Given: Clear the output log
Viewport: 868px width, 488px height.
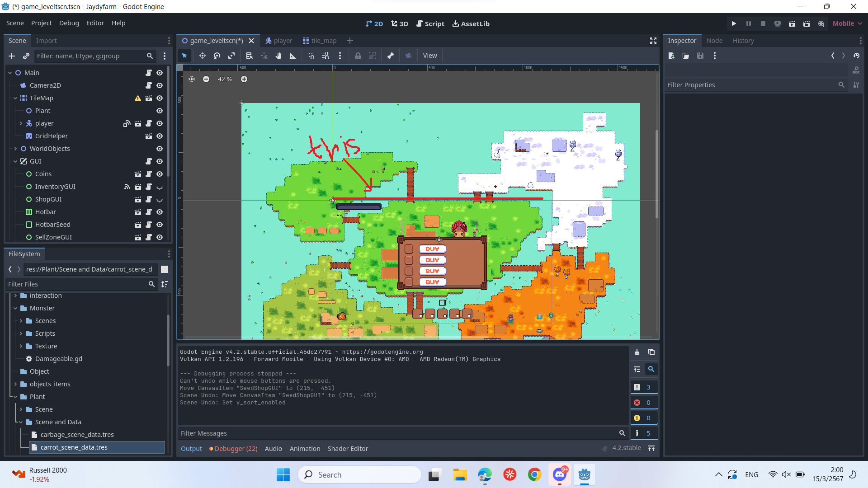Looking at the screenshot, I should 637,352.
